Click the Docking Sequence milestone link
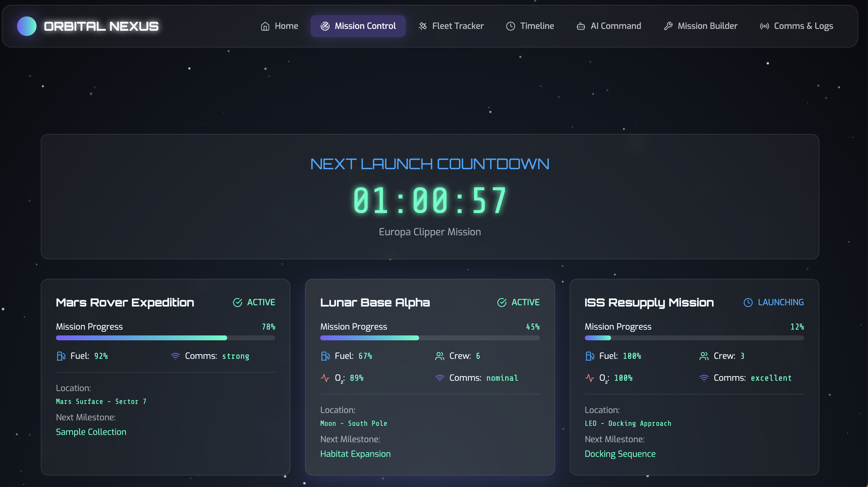 [x=620, y=454]
